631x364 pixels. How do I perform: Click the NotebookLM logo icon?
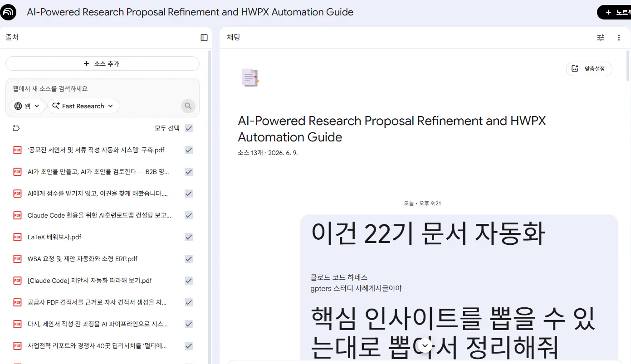point(9,12)
